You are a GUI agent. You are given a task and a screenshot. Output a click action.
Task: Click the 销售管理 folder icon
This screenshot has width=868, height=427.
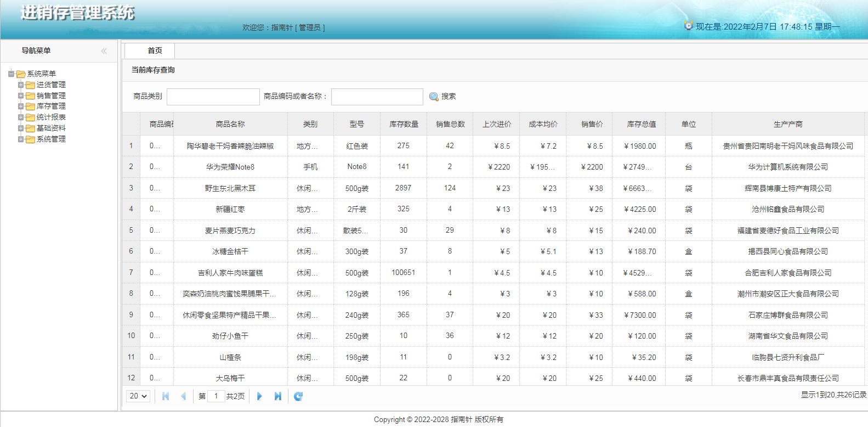click(x=31, y=96)
